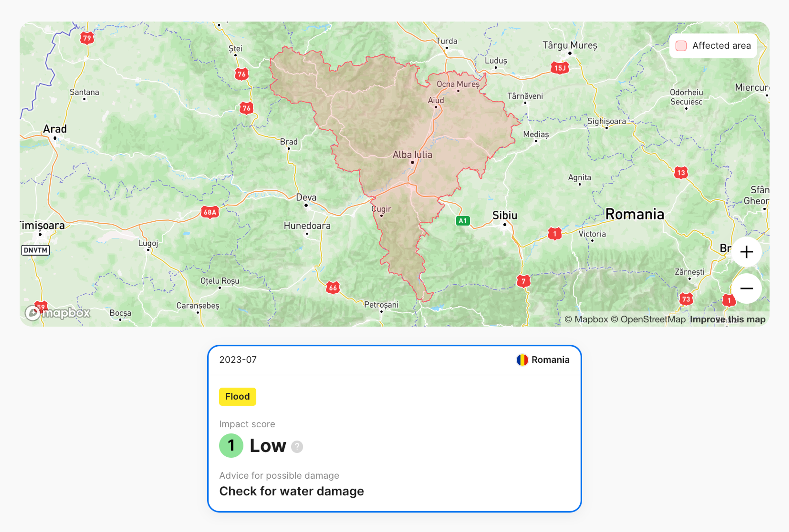The height and width of the screenshot is (532, 789).
Task: Click the Check for water damage advice
Action: 291,491
